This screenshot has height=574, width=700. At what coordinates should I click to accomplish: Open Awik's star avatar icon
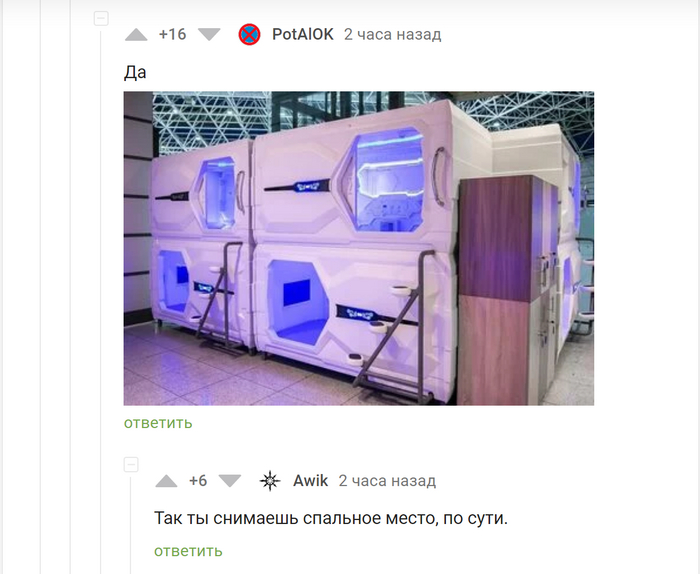coord(270,481)
